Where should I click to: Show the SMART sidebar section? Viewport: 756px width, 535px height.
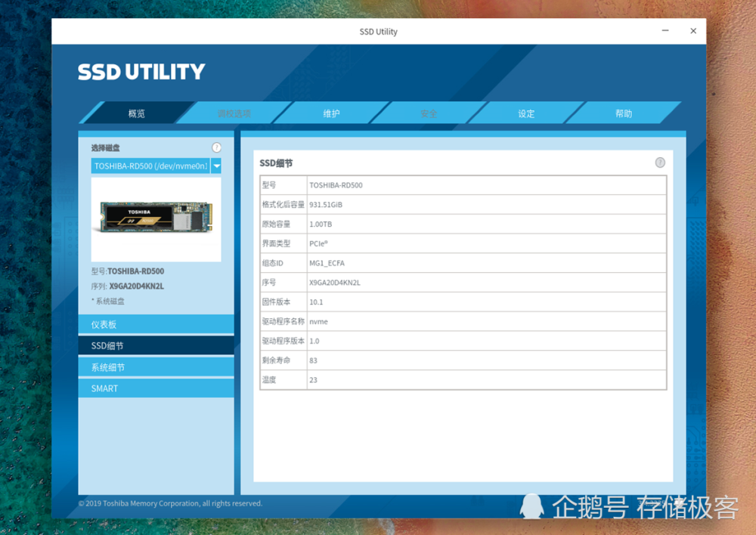point(156,388)
